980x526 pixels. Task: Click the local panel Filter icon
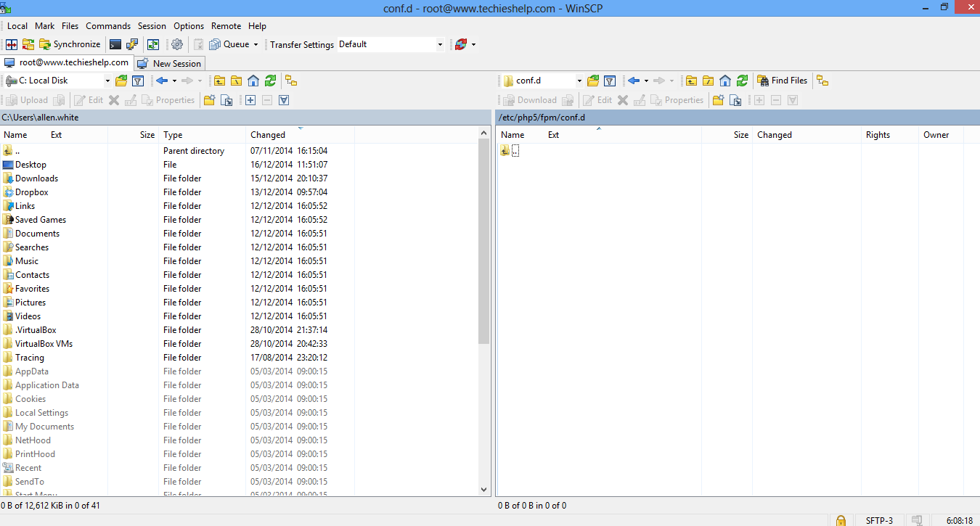[x=137, y=81]
